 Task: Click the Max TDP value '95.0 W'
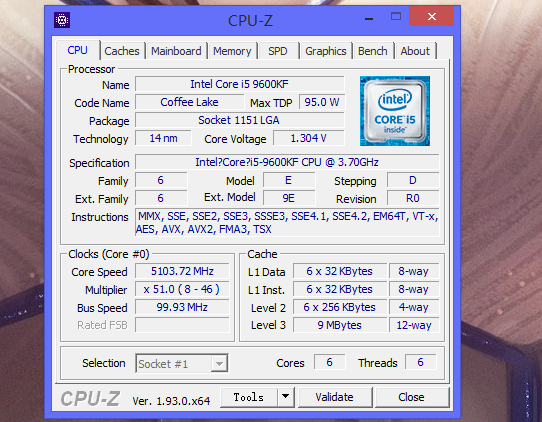click(x=322, y=102)
